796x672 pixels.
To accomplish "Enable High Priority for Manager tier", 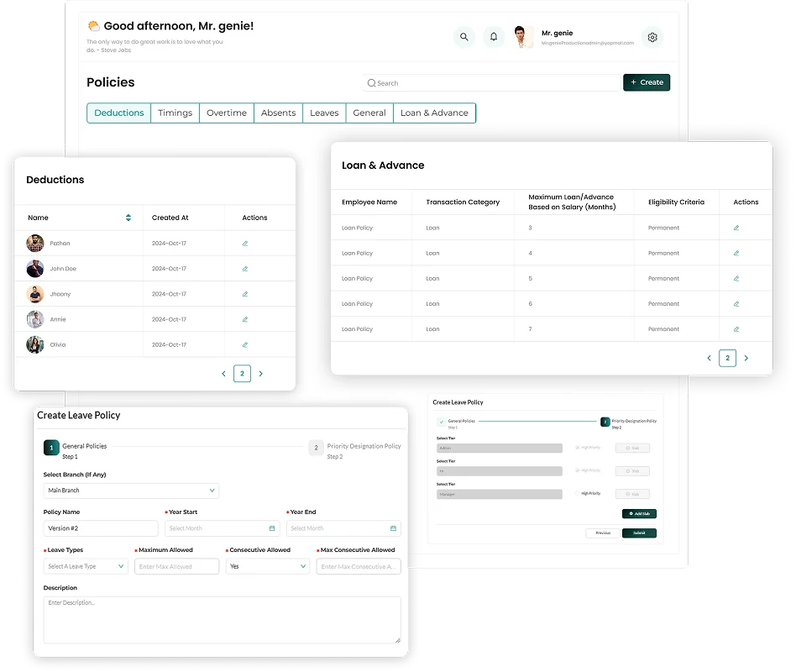I will (577, 494).
